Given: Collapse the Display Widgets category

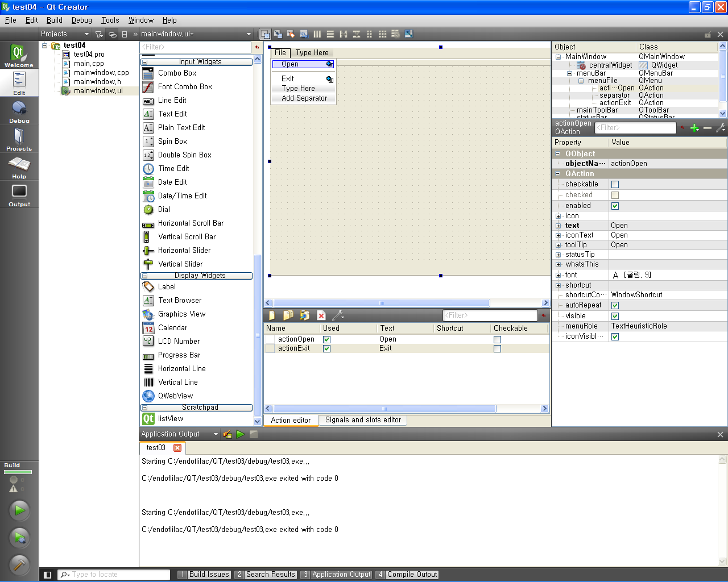Looking at the screenshot, I should coord(144,276).
